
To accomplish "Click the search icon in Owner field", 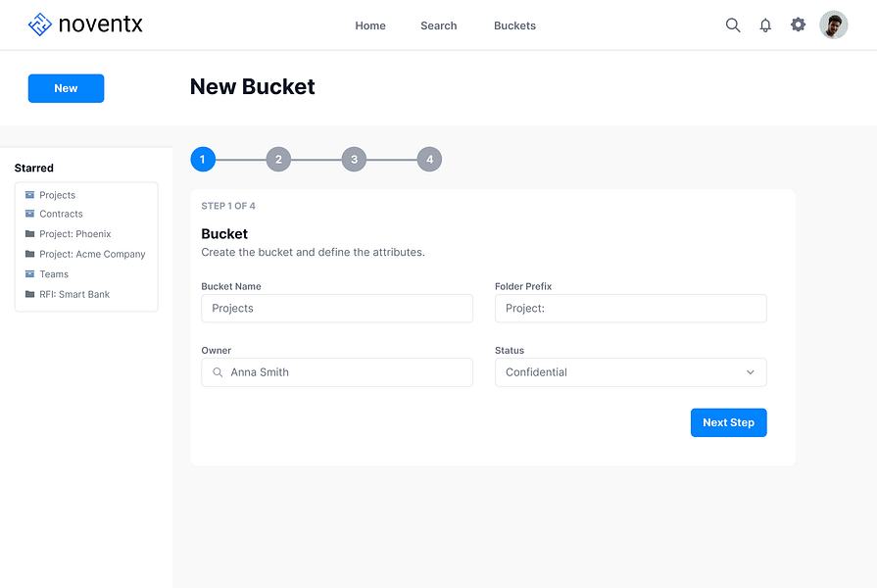I will coord(218,372).
